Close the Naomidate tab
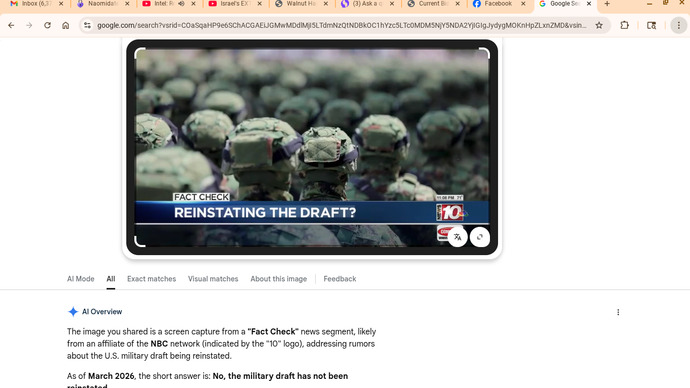 click(x=127, y=4)
